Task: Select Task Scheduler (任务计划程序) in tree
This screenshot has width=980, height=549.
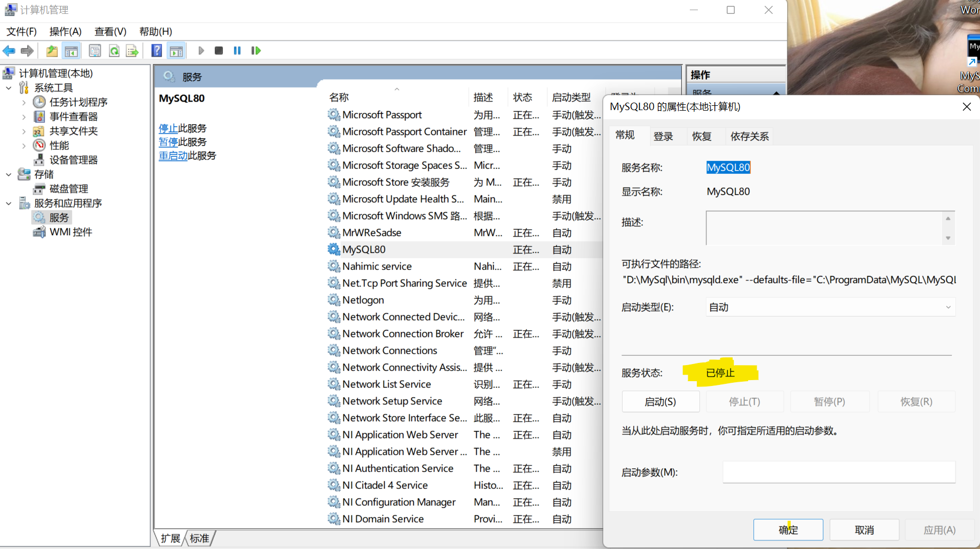Action: click(x=79, y=102)
